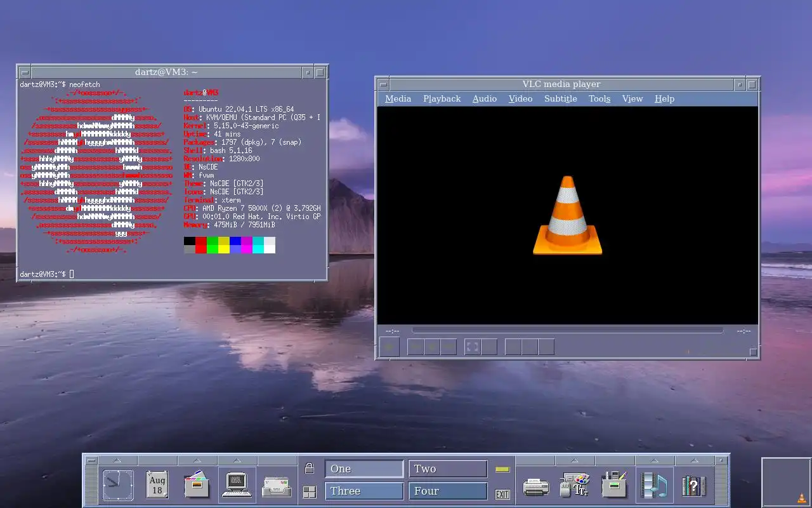
Task: Lock the screen with padlock icon
Action: click(310, 469)
